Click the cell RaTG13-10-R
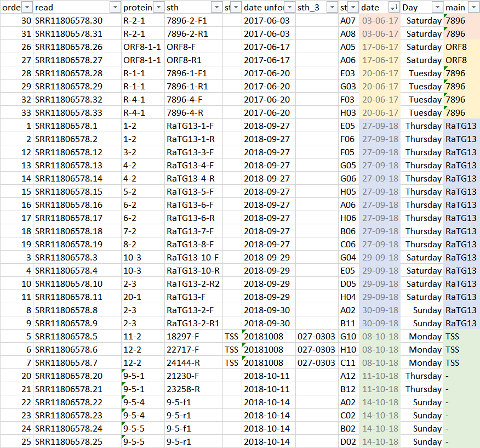Screen dimensions: 480x448 coord(193,271)
